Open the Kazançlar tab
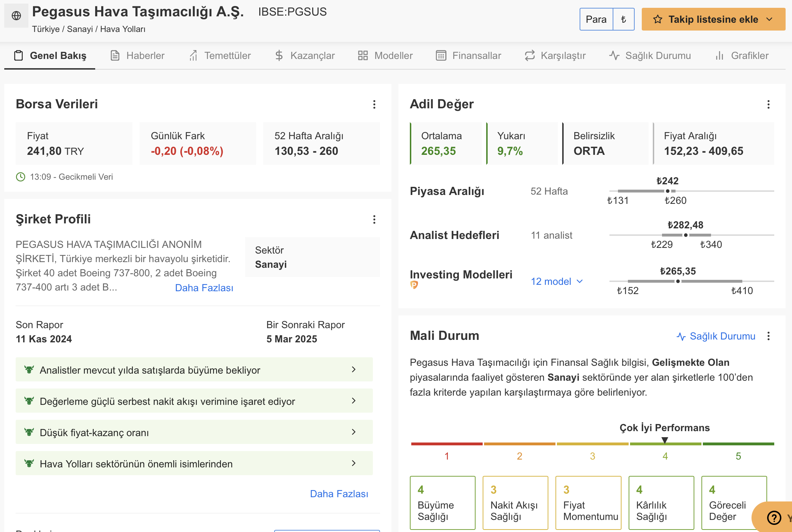 pos(305,55)
